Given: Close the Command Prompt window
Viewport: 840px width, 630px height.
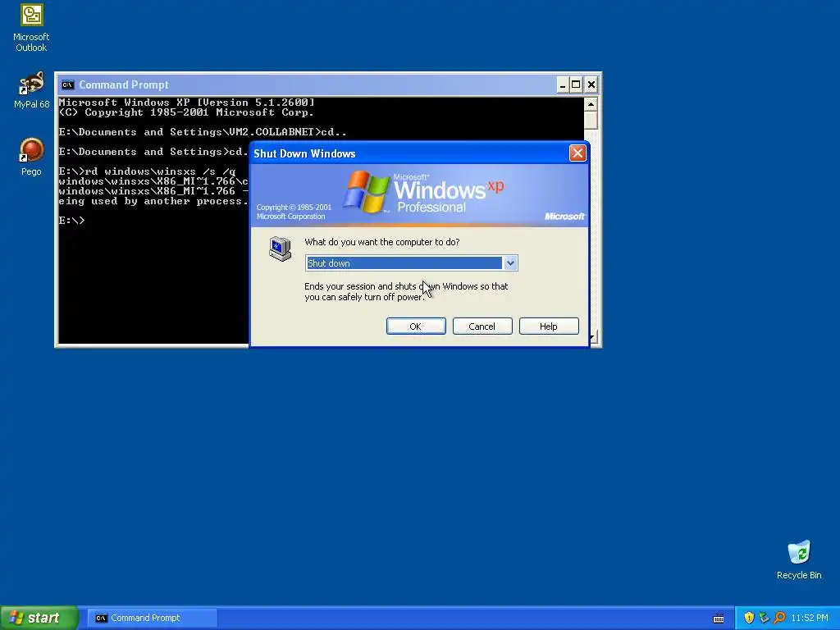Looking at the screenshot, I should click(591, 84).
